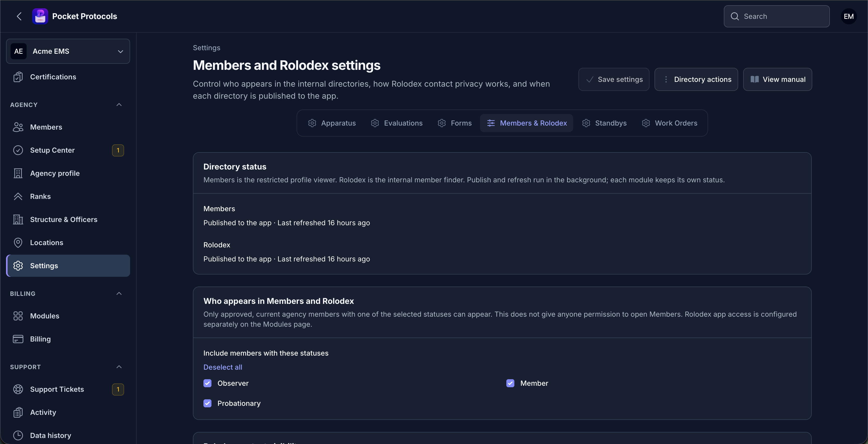
Task: Open Locations from the sidebar
Action: pos(68,243)
